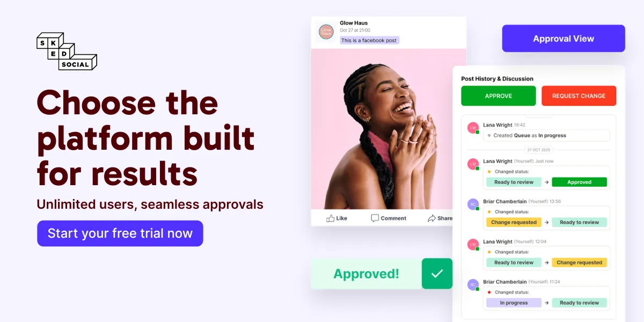
Task: Click Lana Wright's avatar at 12:04
Action: (x=473, y=245)
